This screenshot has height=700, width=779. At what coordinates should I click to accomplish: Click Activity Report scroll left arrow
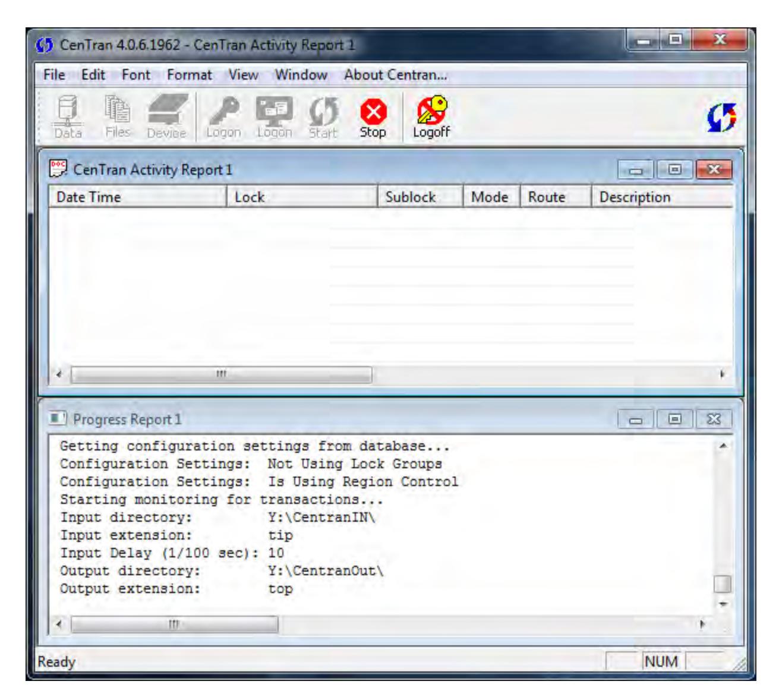pos(59,374)
